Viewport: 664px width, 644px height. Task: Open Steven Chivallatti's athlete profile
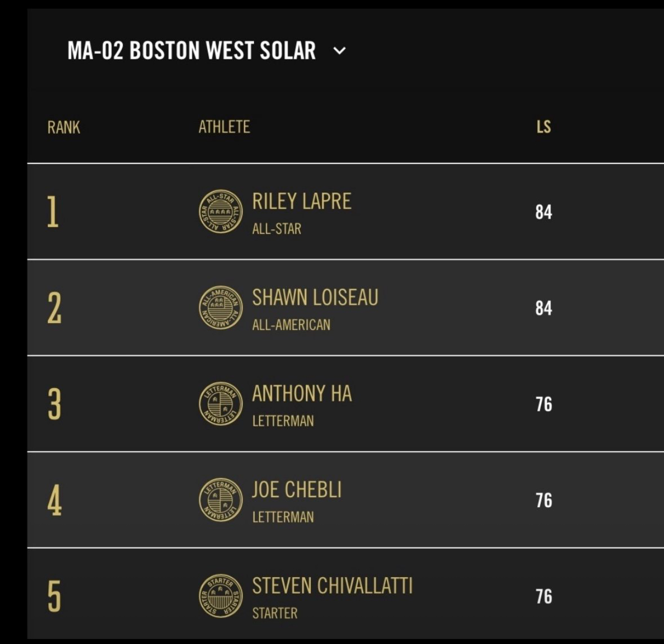[x=332, y=586]
